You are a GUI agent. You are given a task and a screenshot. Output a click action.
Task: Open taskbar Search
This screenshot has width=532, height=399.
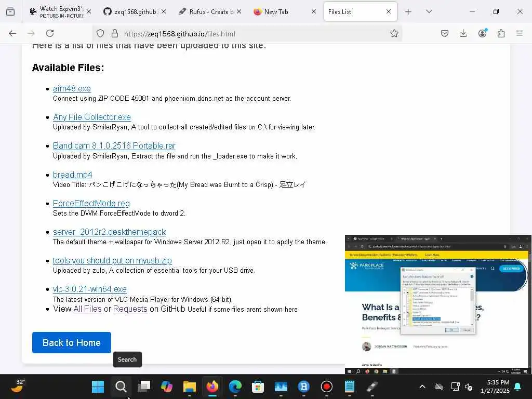[x=121, y=387]
